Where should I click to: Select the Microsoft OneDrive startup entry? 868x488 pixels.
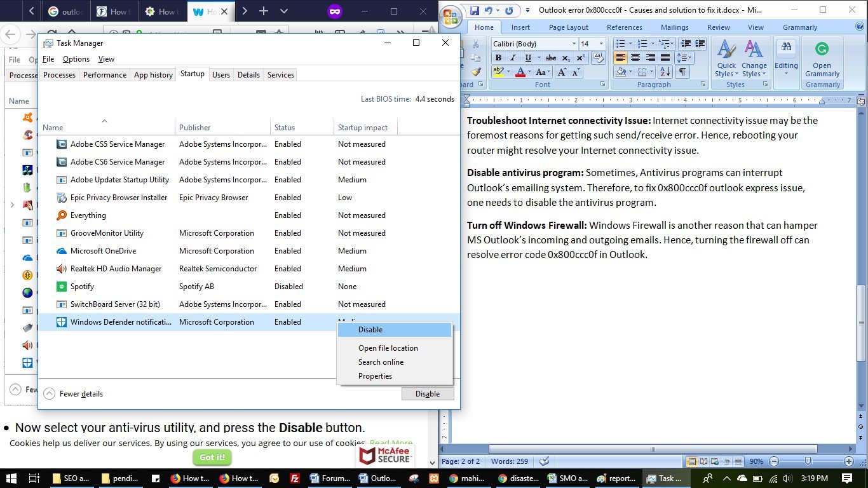(248, 251)
